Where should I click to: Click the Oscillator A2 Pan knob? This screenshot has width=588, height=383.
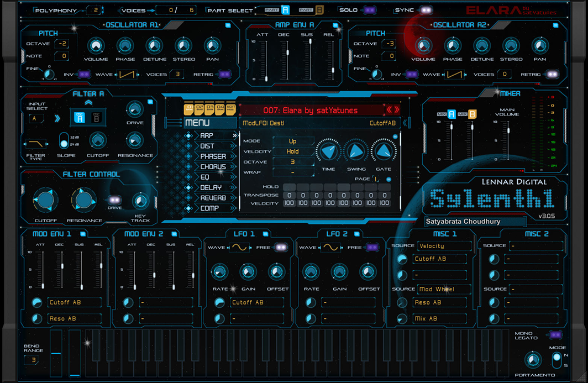coord(540,46)
